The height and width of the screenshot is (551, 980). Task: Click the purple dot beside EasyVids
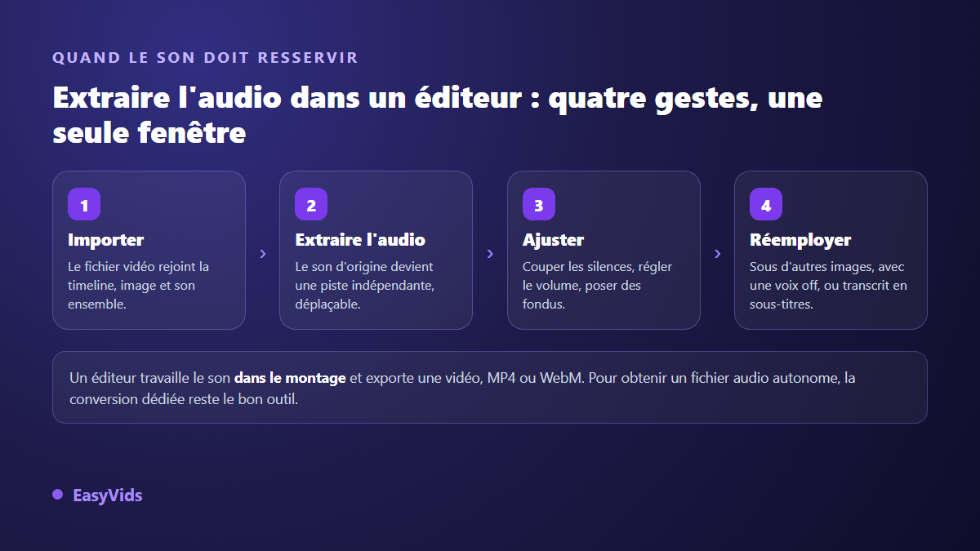[58, 495]
